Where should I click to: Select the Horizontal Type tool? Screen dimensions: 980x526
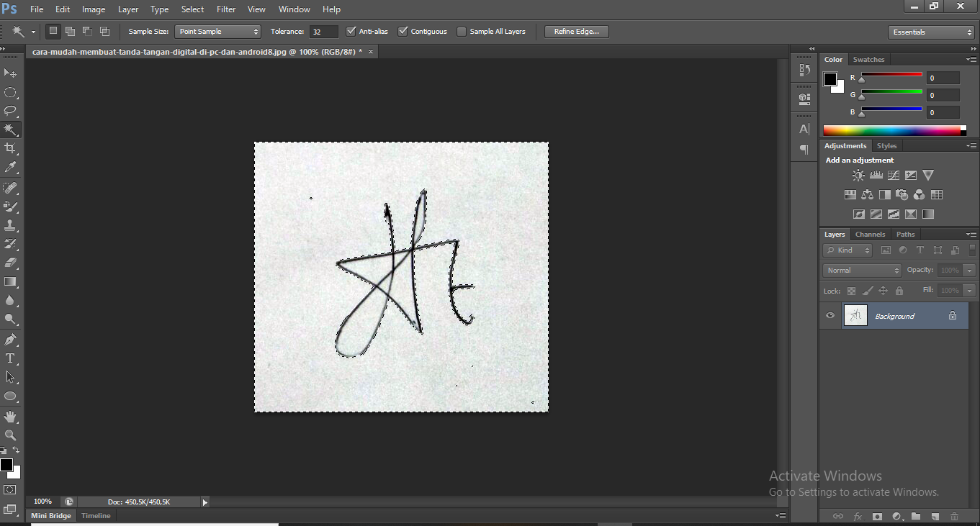10,358
